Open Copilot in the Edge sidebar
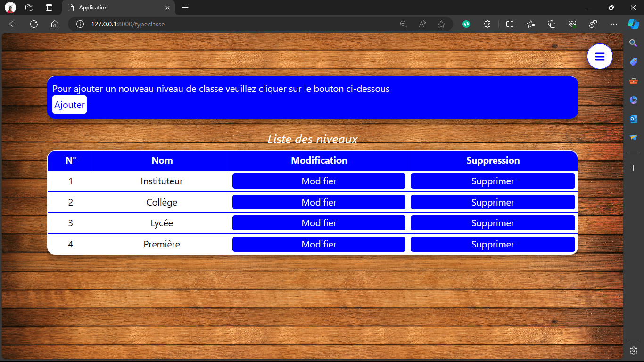 [633, 24]
